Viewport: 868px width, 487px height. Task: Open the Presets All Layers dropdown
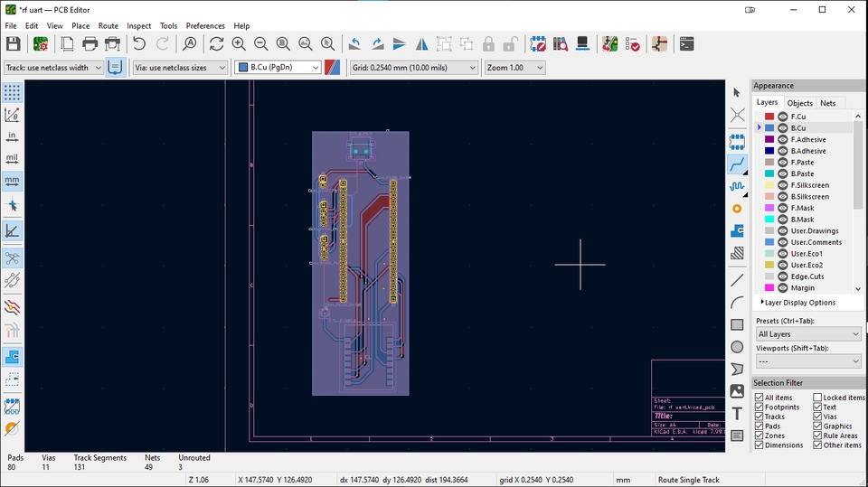coord(808,333)
